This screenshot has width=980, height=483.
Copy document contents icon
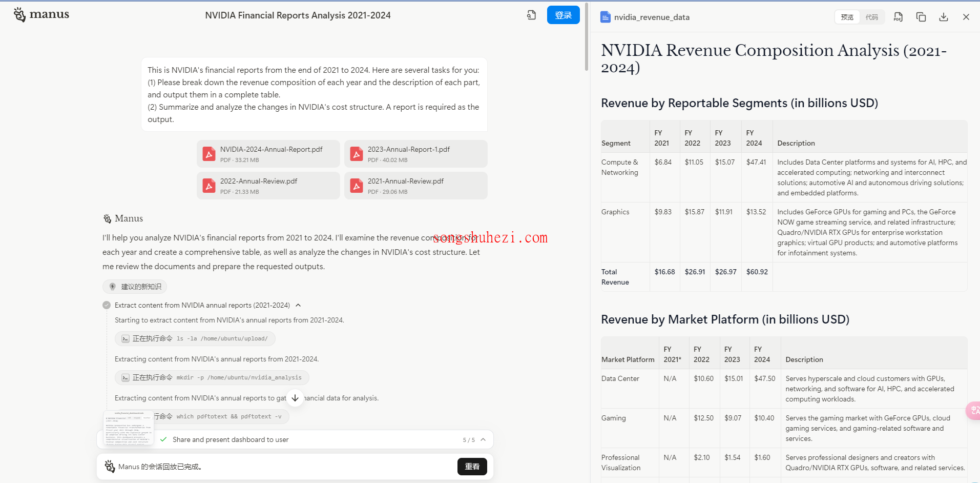click(x=921, y=17)
